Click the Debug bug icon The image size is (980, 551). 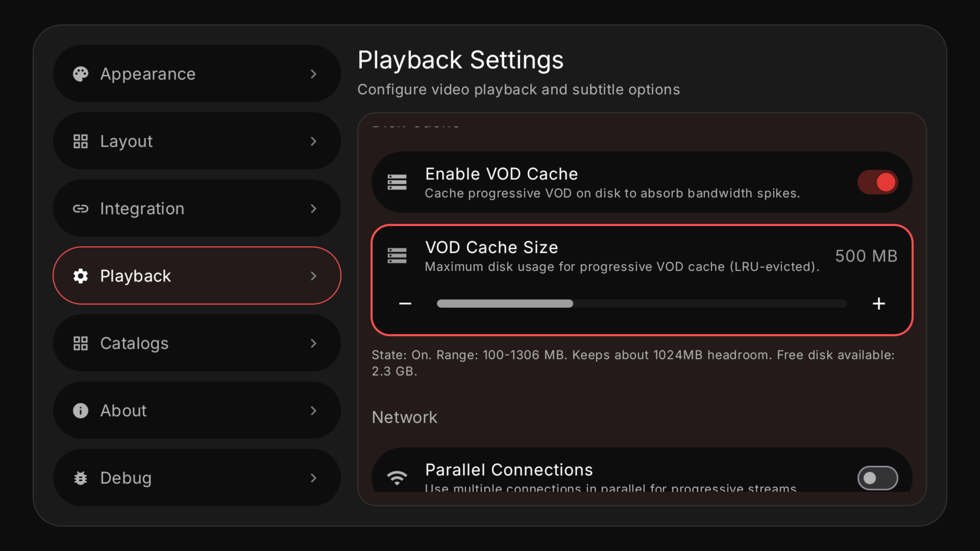pos(81,478)
